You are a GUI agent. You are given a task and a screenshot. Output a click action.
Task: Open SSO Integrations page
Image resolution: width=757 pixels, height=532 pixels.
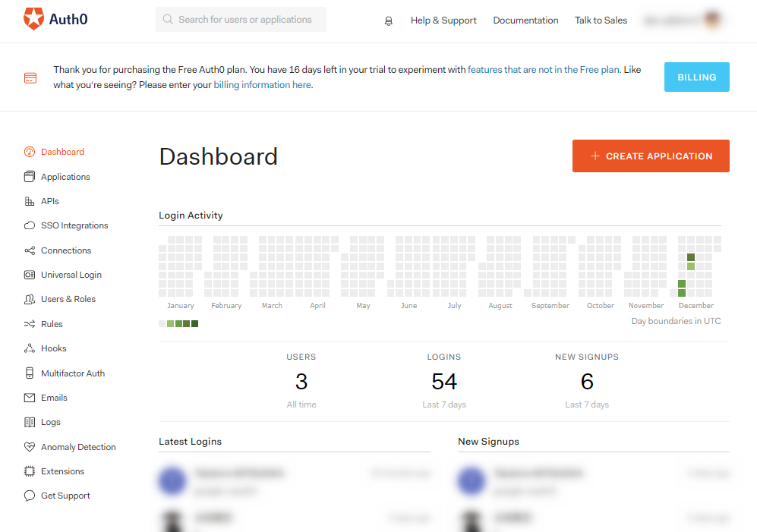tap(74, 225)
